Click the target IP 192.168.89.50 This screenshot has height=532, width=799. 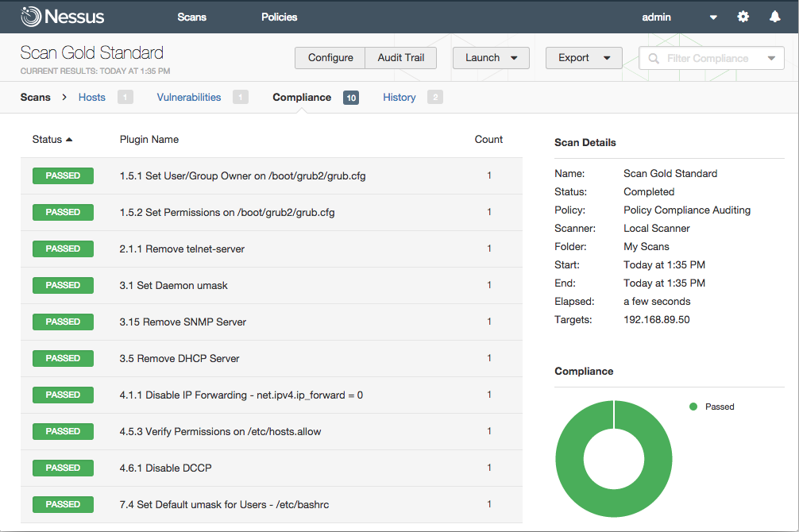pyautogui.click(x=656, y=319)
